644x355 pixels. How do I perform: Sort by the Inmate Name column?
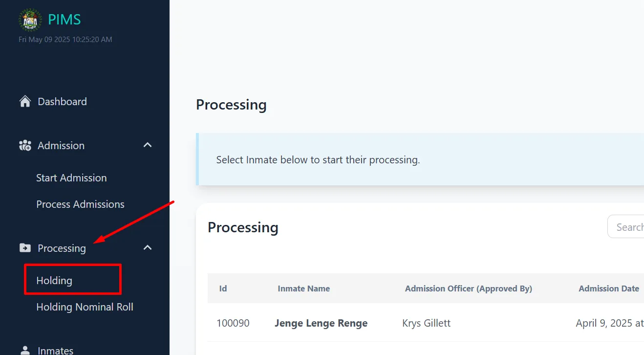pyautogui.click(x=303, y=288)
